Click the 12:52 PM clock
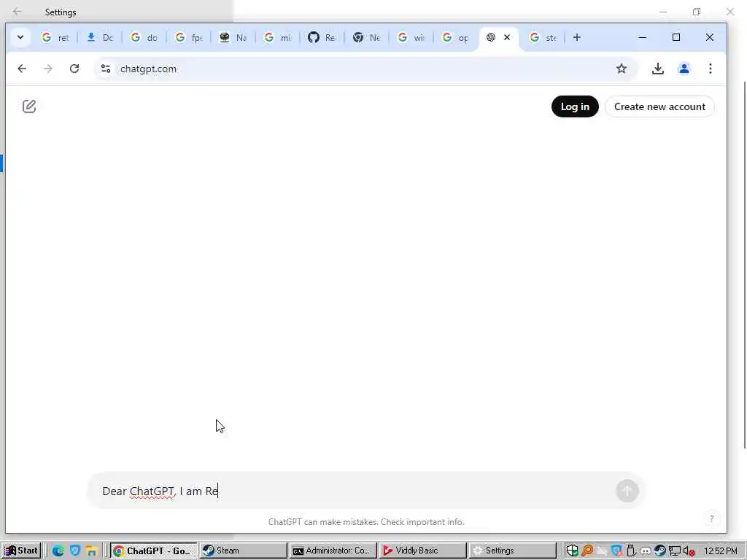Image resolution: width=747 pixels, height=560 pixels. (720, 551)
